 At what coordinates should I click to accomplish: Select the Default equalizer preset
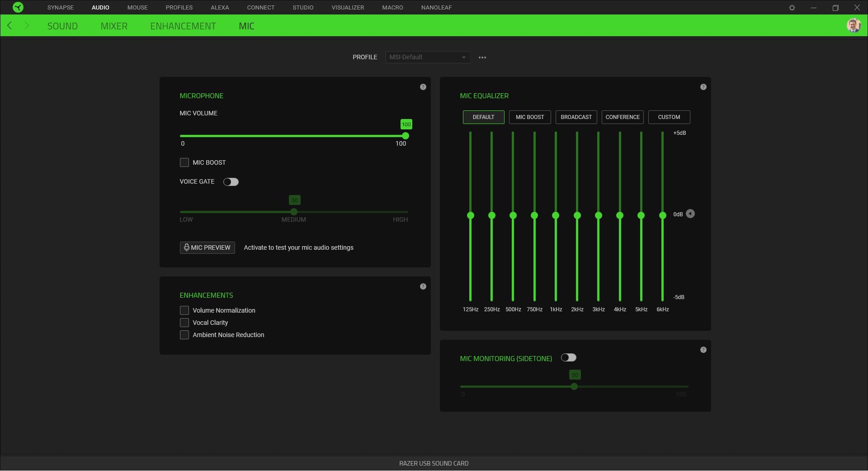[483, 117]
